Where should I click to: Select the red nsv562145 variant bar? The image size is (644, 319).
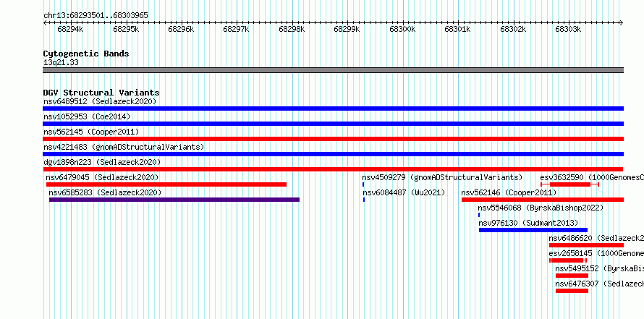[333, 139]
